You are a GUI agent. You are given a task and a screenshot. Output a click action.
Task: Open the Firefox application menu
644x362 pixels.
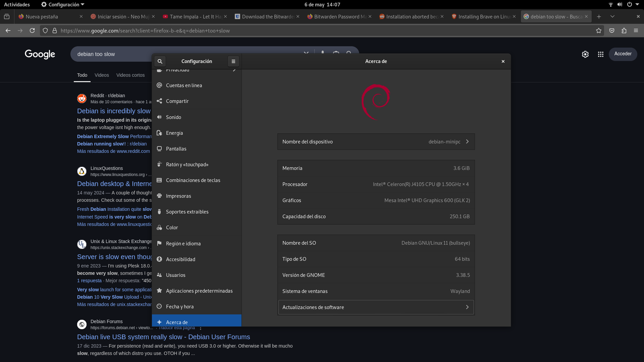coord(636,31)
